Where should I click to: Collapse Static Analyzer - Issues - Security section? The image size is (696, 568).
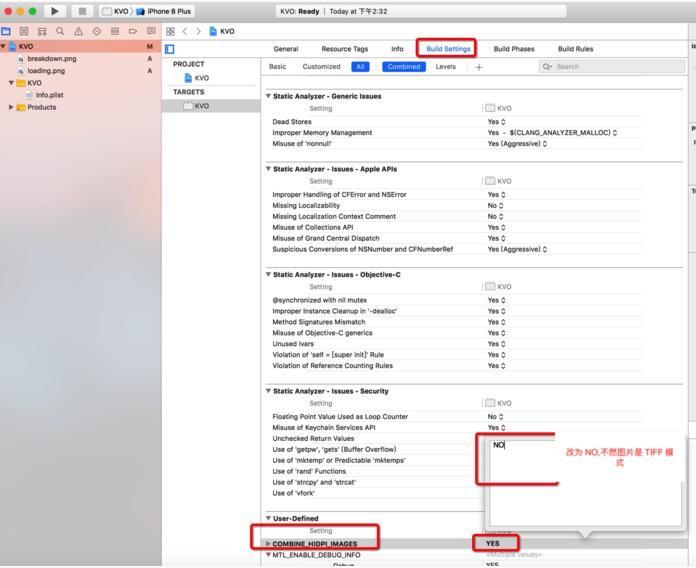pyautogui.click(x=268, y=391)
